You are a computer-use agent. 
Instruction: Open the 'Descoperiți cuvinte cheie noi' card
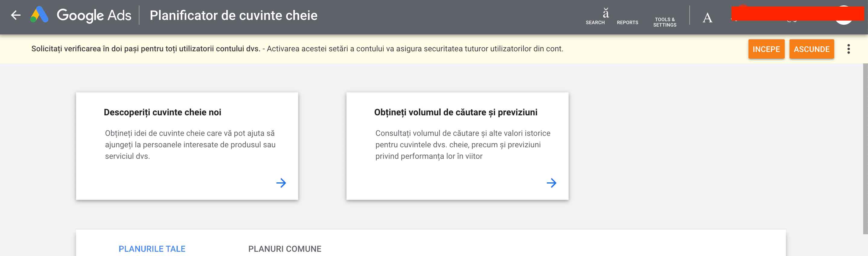187,145
